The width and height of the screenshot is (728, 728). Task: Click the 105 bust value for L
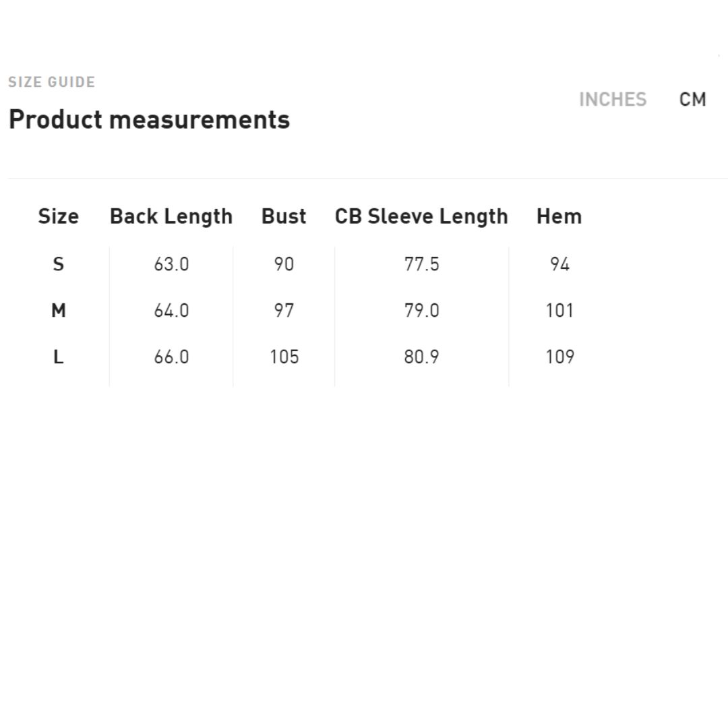pyautogui.click(x=284, y=357)
